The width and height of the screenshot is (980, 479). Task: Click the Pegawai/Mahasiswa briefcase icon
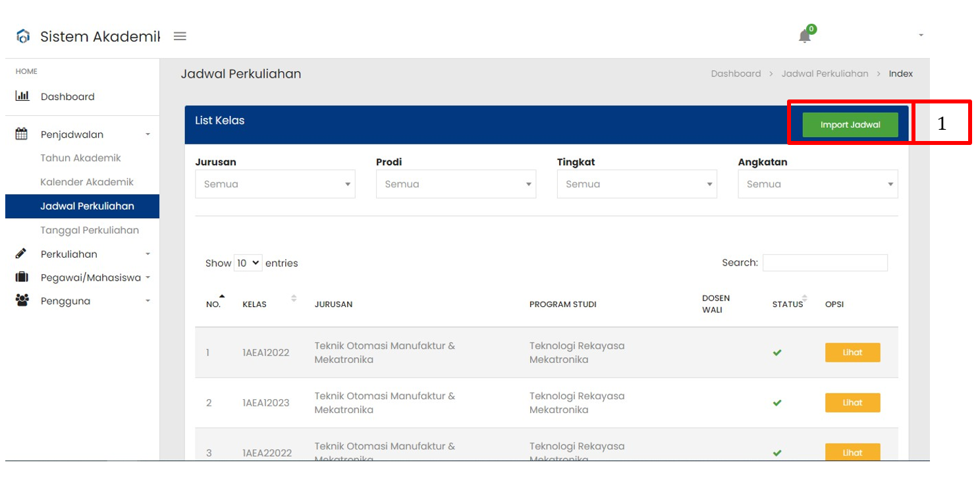click(x=22, y=277)
